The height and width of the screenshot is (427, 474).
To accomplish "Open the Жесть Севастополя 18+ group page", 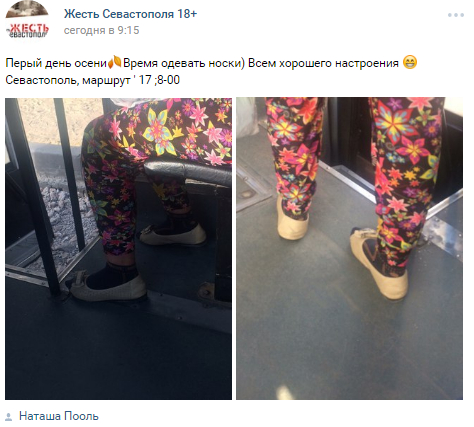I will coord(130,14).
